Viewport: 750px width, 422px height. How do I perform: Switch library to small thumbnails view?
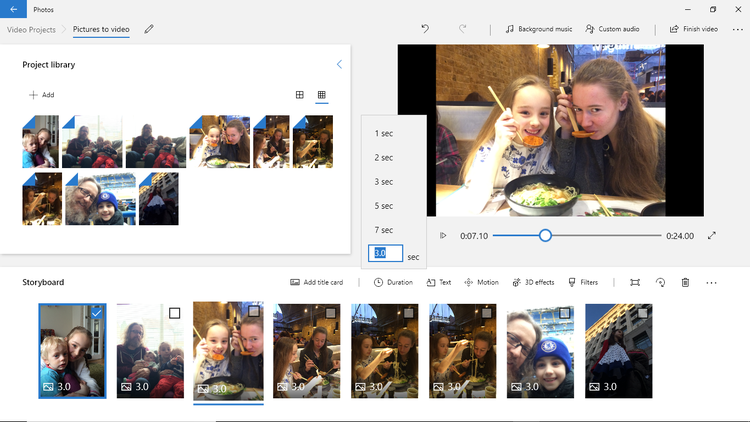point(321,95)
